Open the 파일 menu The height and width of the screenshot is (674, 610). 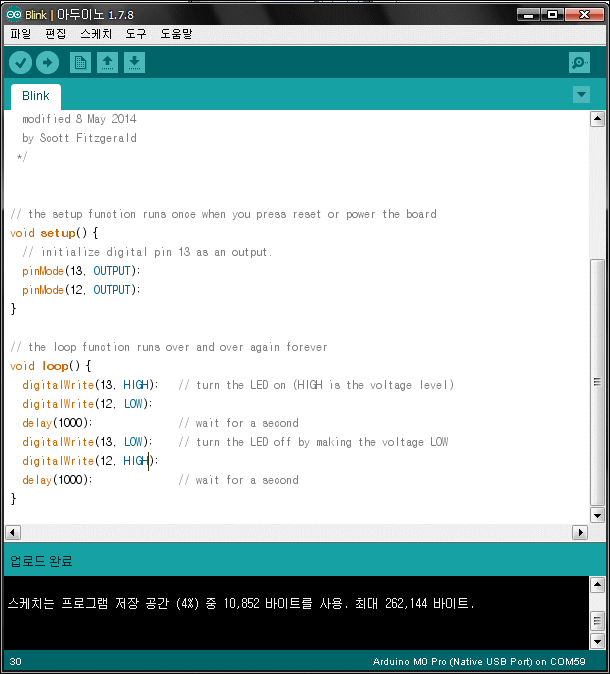(20, 34)
